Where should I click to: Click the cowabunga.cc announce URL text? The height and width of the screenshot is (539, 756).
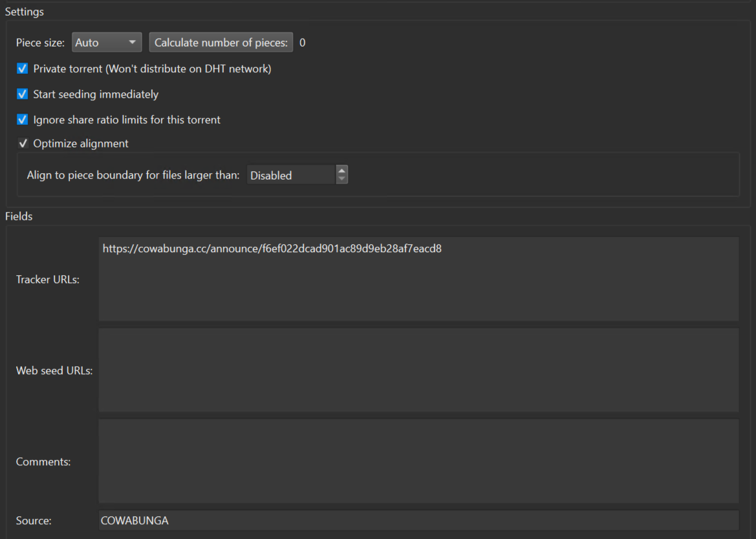tap(272, 248)
